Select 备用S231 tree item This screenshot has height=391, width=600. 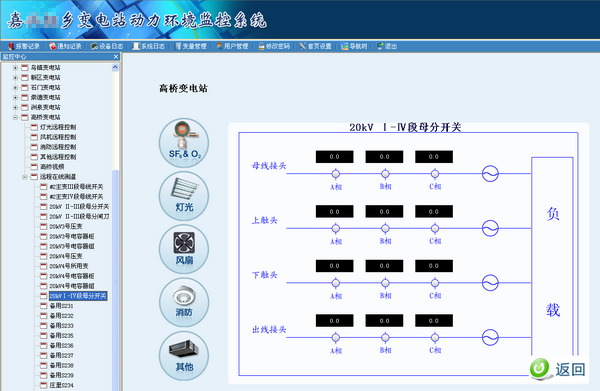[61, 306]
